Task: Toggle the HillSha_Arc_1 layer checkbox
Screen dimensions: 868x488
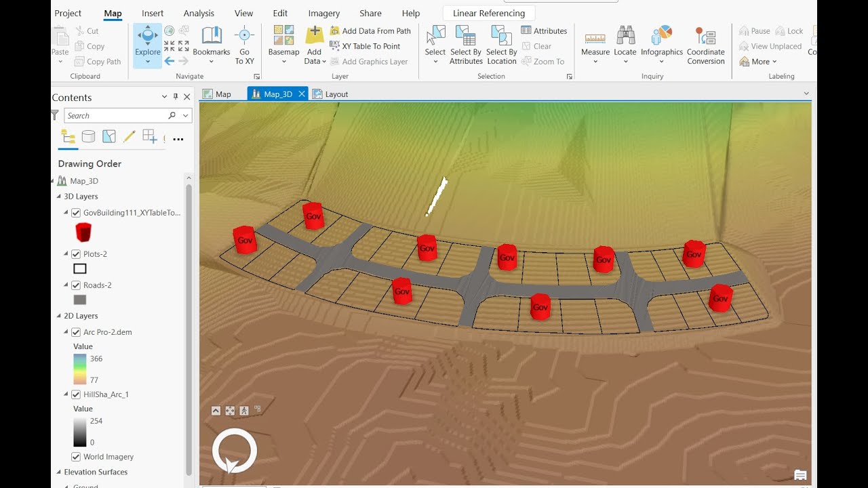Action: coord(76,394)
